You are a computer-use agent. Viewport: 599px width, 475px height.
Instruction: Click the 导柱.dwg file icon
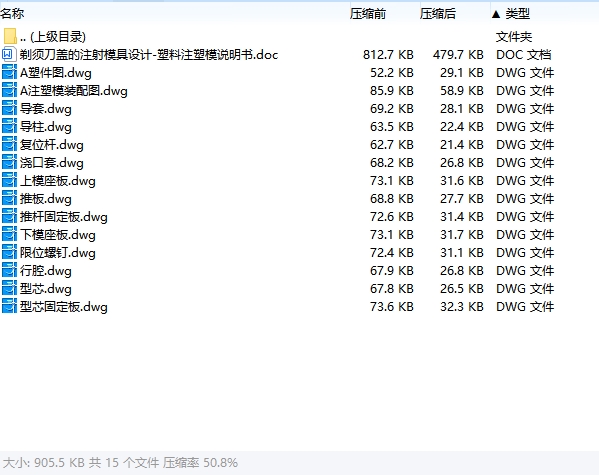[x=9, y=126]
